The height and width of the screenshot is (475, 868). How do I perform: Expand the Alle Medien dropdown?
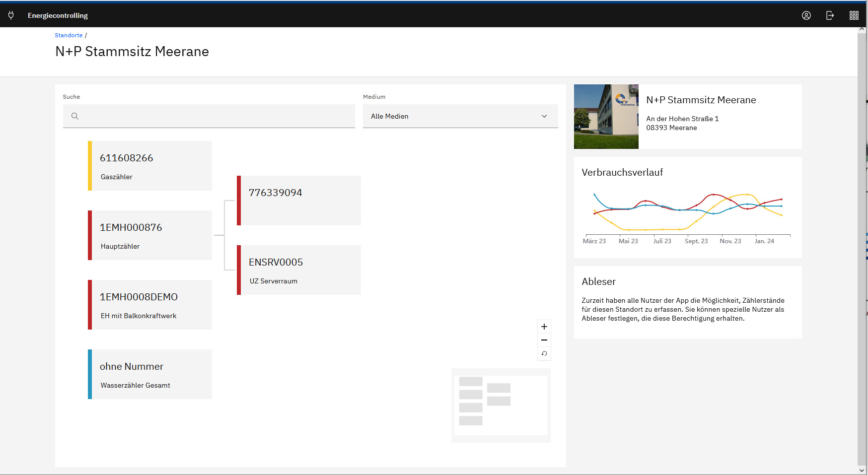point(460,116)
